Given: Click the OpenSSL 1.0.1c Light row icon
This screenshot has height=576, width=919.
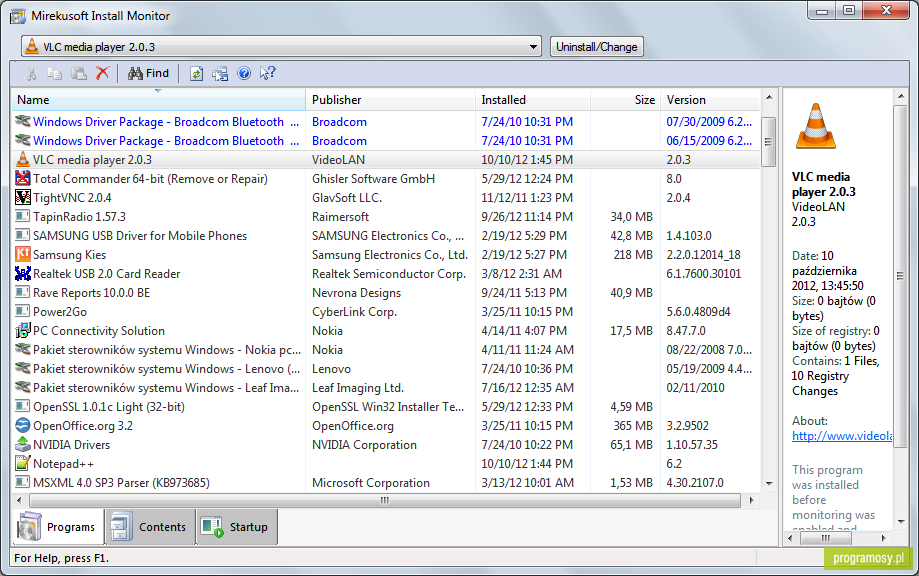Looking at the screenshot, I should [22, 406].
